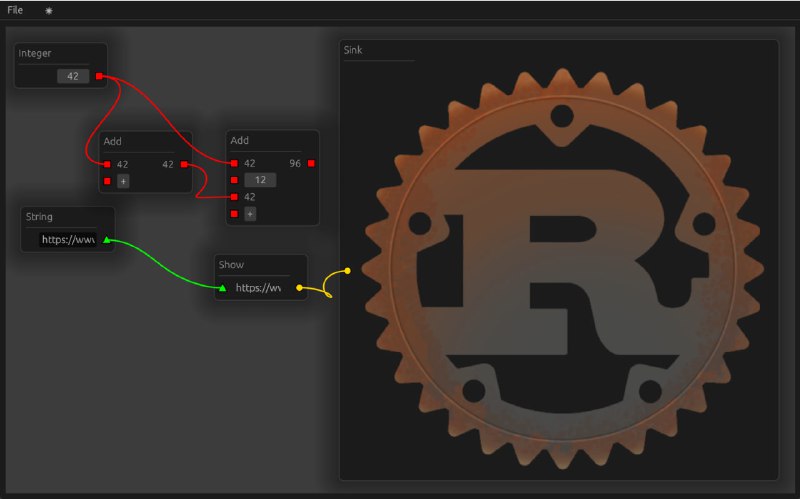
Task: Select the Sink node title
Action: (353, 50)
